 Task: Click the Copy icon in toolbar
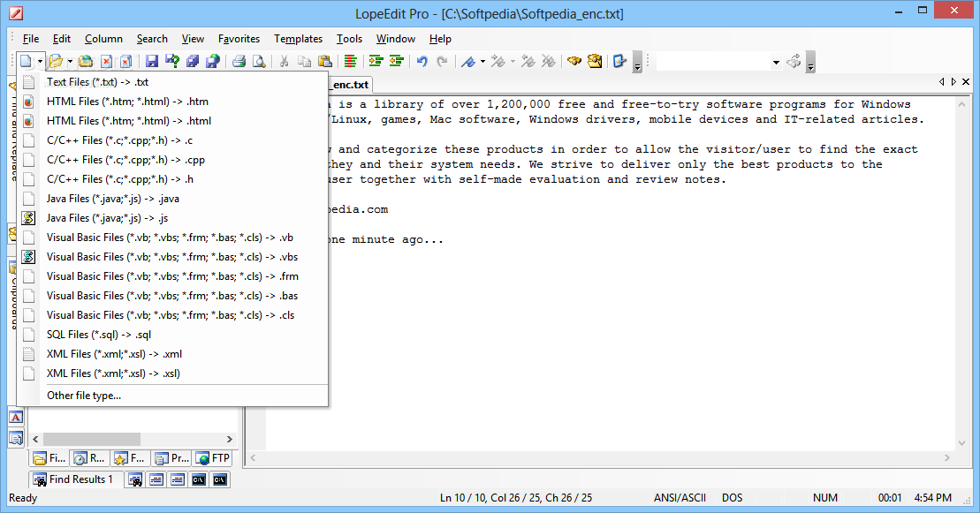304,61
